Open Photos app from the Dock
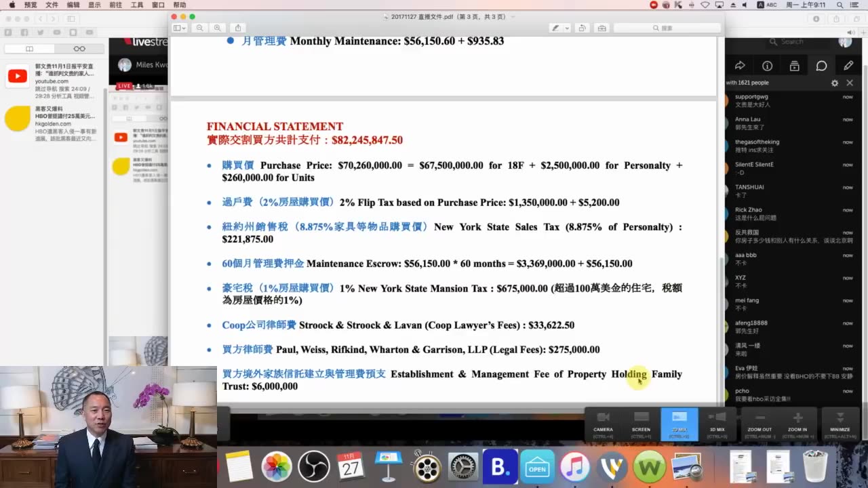 [277, 466]
